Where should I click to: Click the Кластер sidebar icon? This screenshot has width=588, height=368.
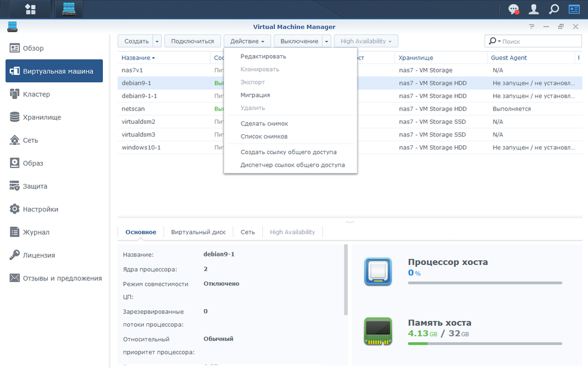click(x=14, y=94)
